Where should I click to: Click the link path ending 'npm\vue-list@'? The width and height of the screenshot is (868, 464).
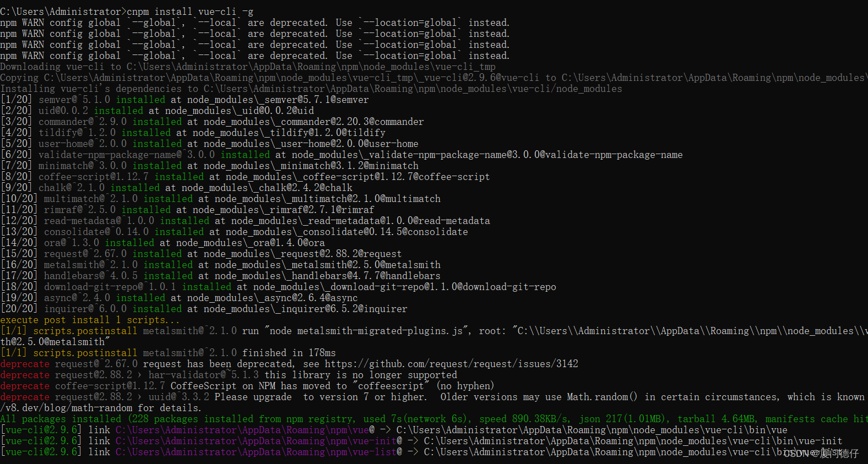pos(259,452)
